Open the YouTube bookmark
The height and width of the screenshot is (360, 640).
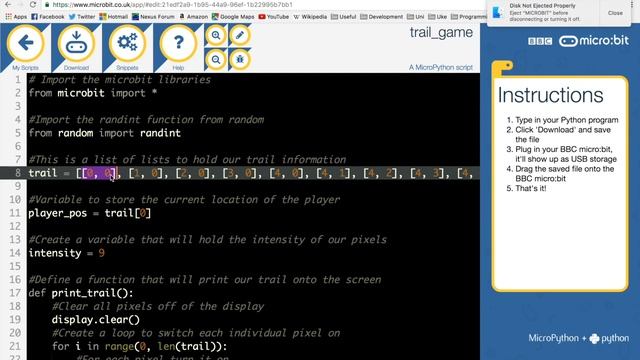(274, 17)
